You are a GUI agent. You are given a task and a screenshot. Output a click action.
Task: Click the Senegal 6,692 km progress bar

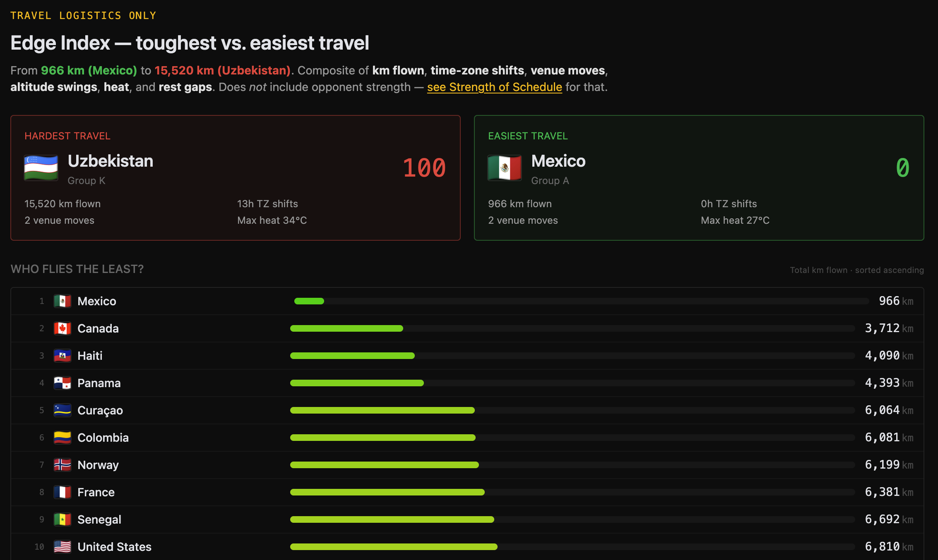pyautogui.click(x=572, y=519)
